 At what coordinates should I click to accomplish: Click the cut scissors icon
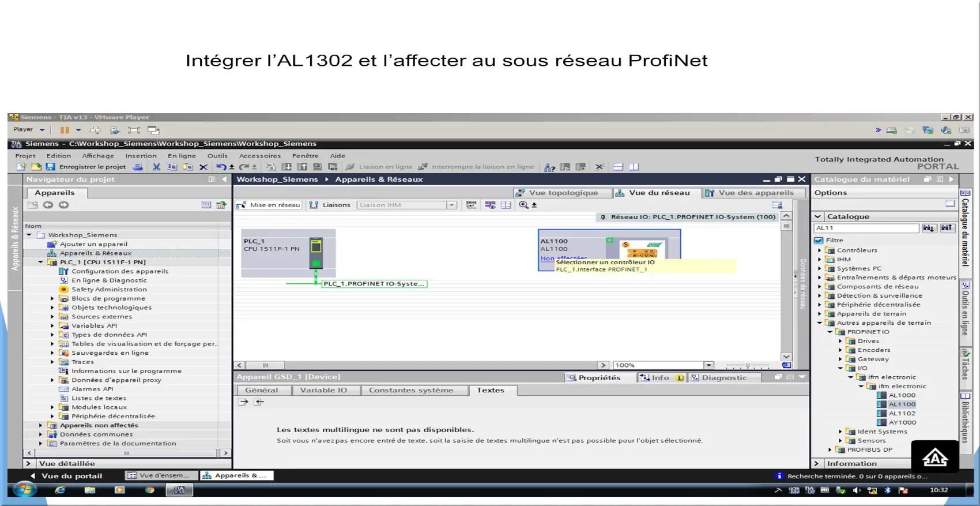[x=156, y=167]
